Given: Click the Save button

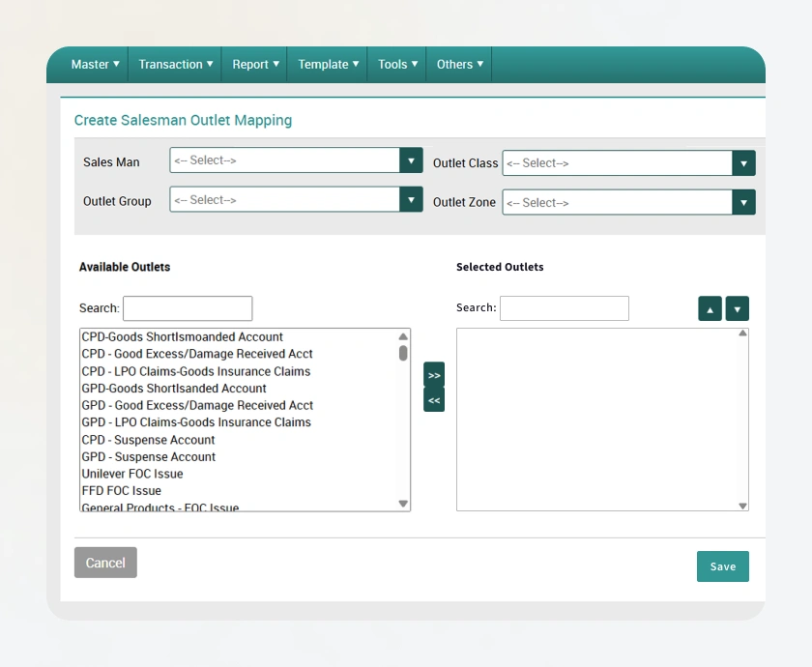Looking at the screenshot, I should (722, 566).
